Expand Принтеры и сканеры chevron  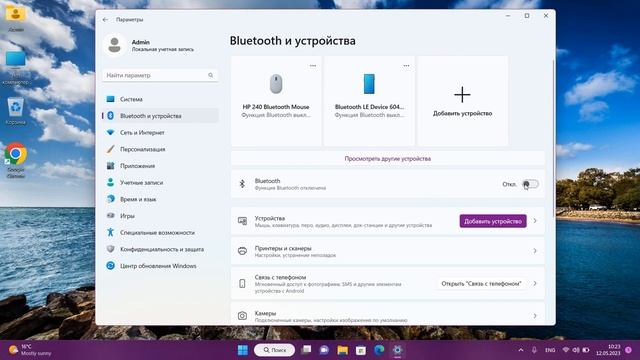click(535, 251)
